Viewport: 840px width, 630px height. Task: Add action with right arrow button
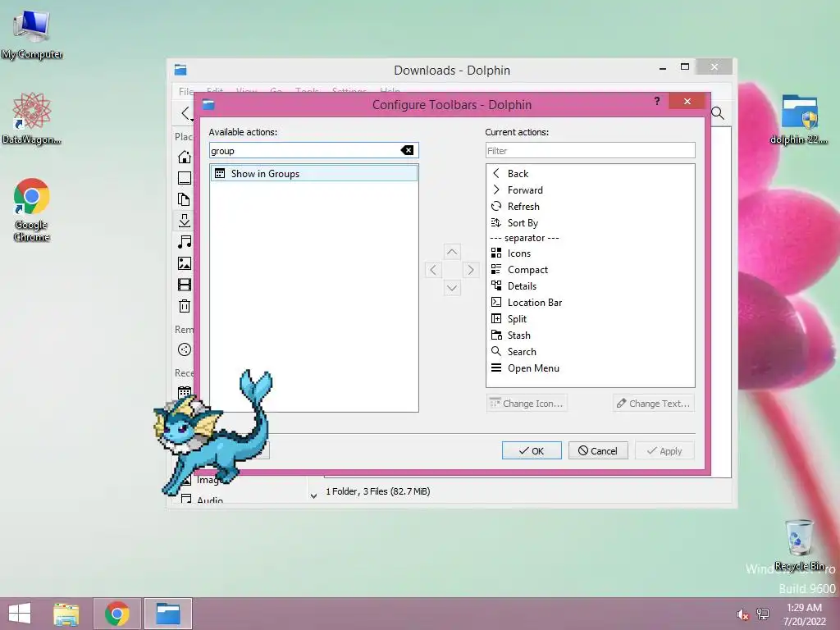[470, 270]
